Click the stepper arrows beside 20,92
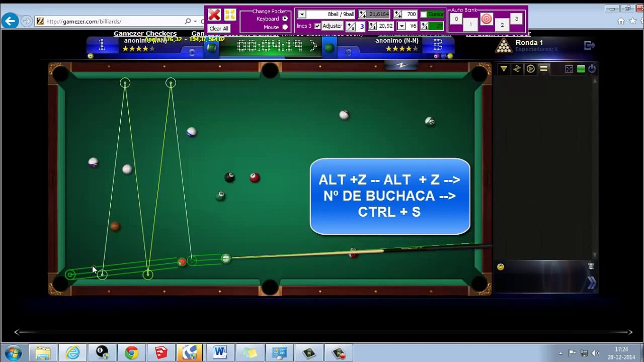The width and height of the screenshot is (644, 362). (372, 26)
